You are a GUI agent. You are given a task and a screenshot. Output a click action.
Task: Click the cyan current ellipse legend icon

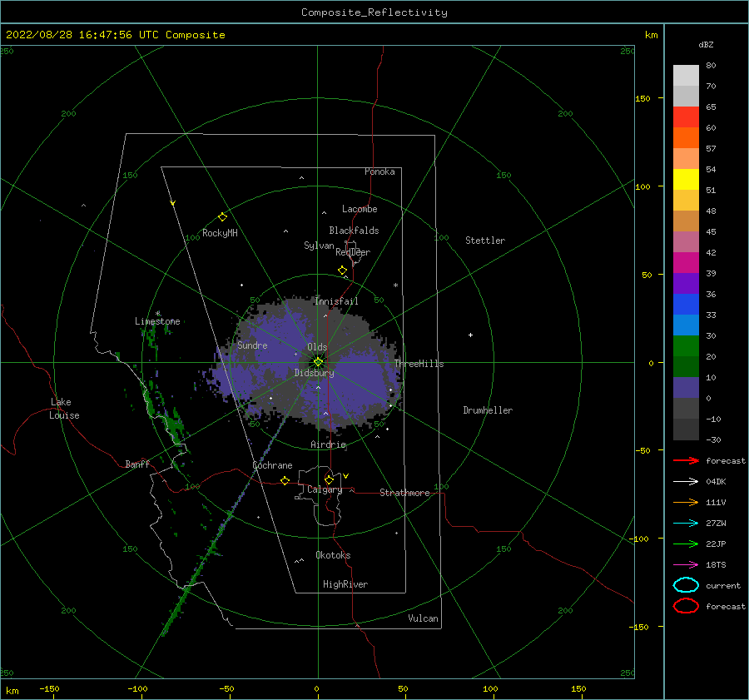(686, 585)
